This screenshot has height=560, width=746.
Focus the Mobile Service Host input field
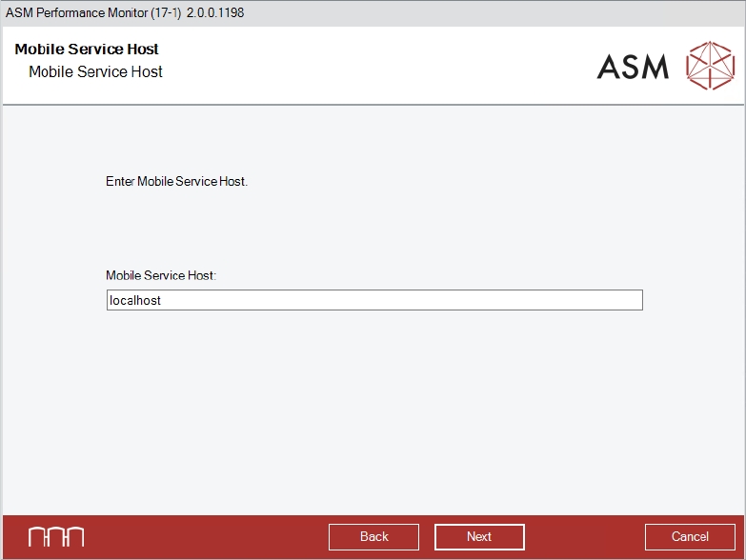374,300
